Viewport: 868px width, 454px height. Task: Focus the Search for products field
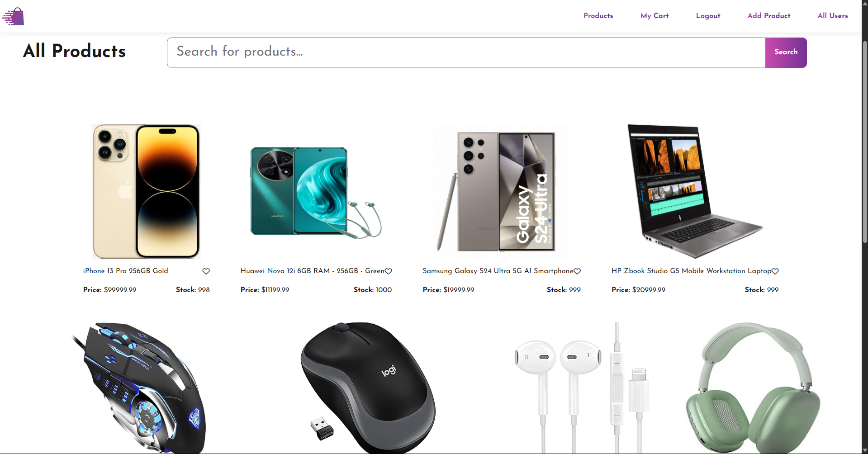[x=466, y=52]
